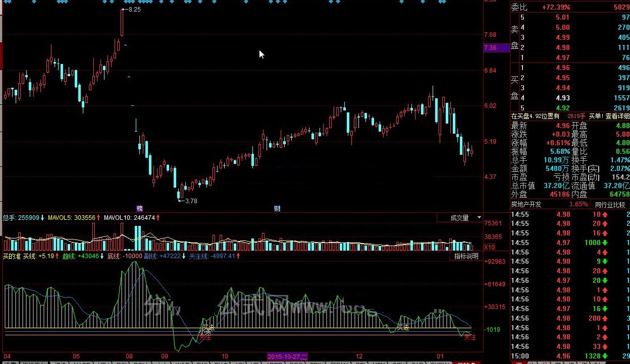The height and width of the screenshot is (364, 630).
Task: Click the 委比 +72.39% value
Action: [x=556, y=8]
